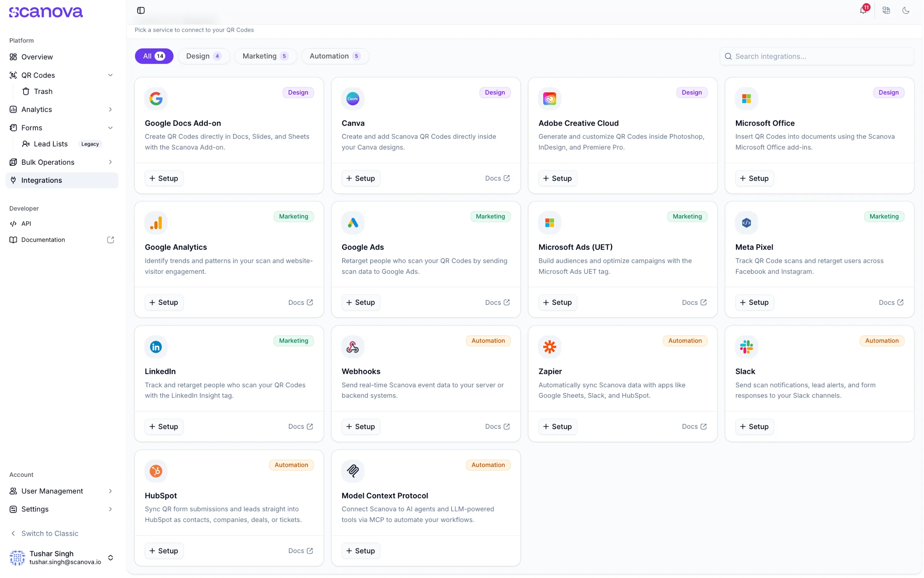Open the Microsoft Ads (UET) Docs link
This screenshot has width=924, height=578.
[x=694, y=302]
